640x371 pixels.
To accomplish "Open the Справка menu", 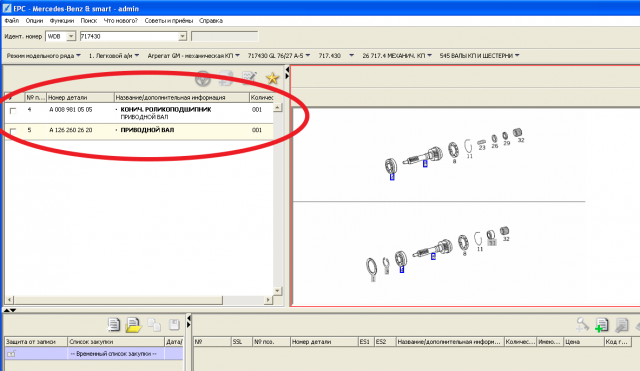I will [211, 20].
